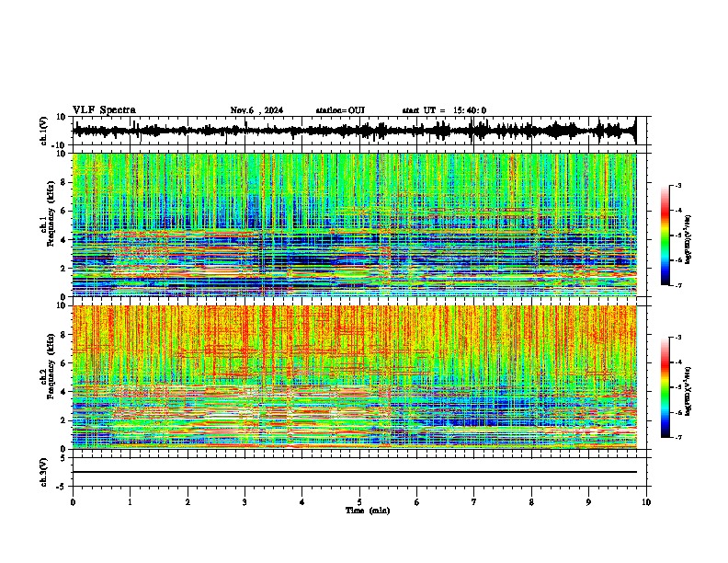
Task: Click the time axis tick label "6"
Action: pos(416,502)
